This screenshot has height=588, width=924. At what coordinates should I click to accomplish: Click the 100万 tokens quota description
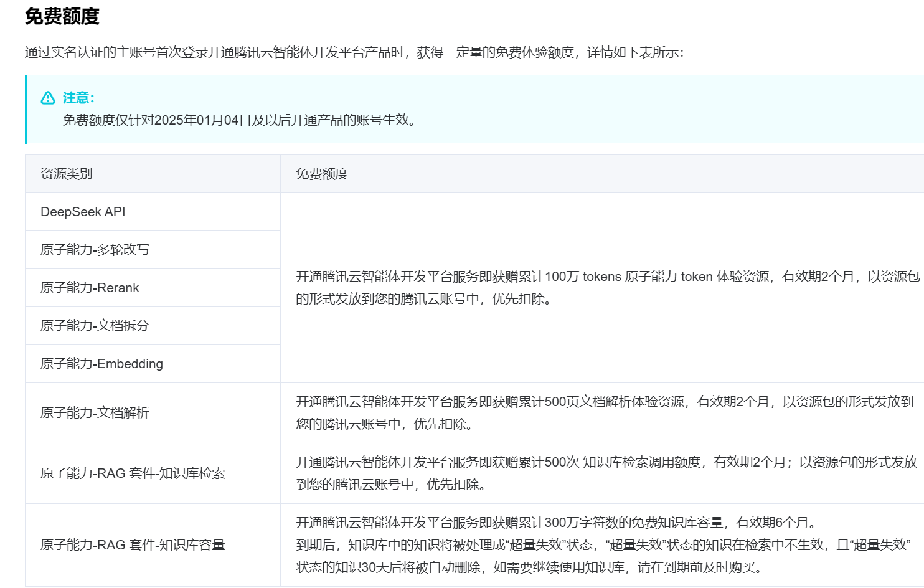point(608,288)
